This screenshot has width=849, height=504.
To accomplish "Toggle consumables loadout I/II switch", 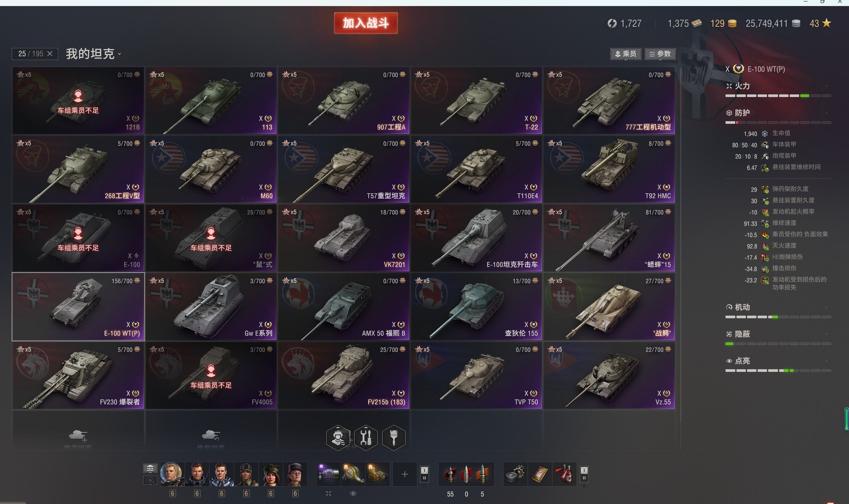I will 584,474.
